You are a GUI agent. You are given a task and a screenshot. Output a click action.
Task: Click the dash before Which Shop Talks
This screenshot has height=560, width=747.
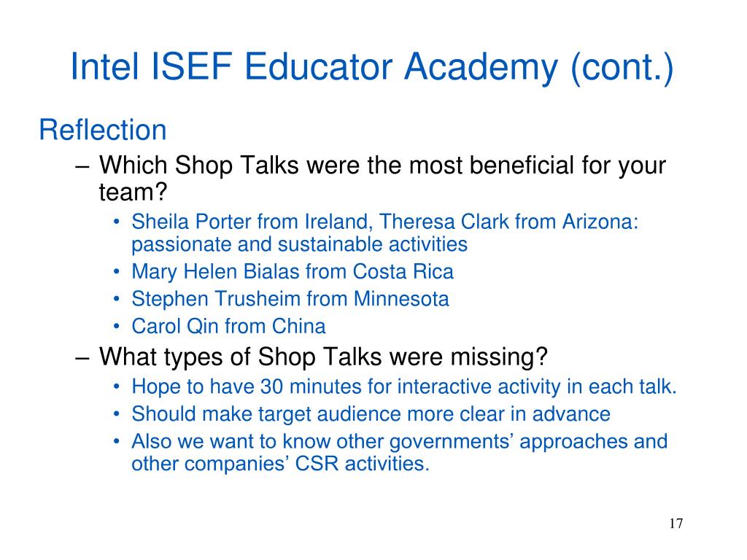(82, 167)
